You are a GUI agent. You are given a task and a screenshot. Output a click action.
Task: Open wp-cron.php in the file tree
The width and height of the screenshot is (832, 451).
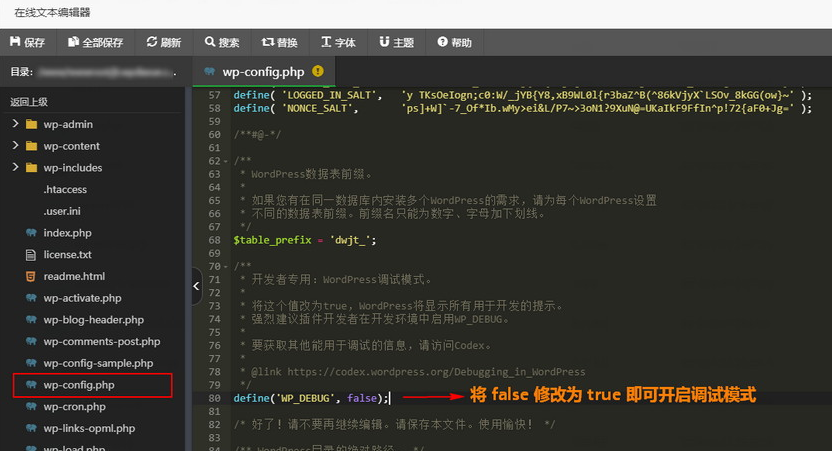pyautogui.click(x=74, y=407)
